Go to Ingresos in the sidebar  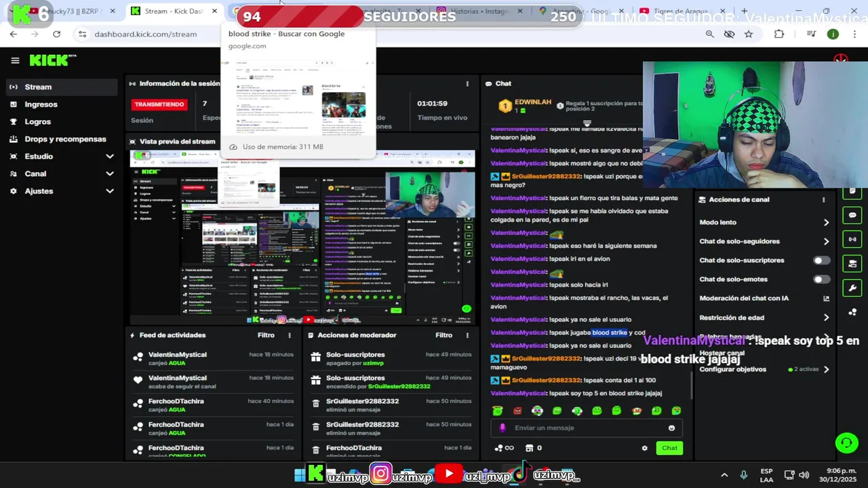click(x=61, y=104)
